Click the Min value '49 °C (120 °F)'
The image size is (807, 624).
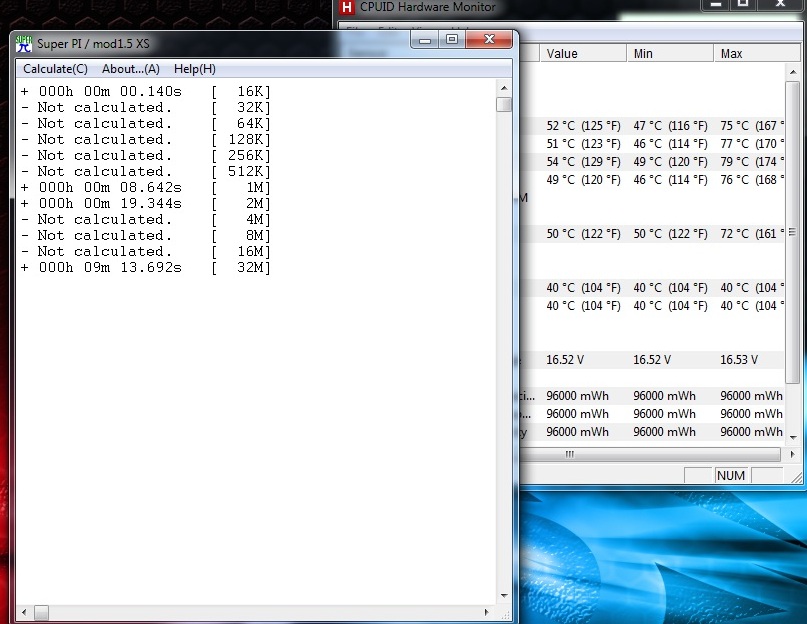pyautogui.click(x=670, y=162)
